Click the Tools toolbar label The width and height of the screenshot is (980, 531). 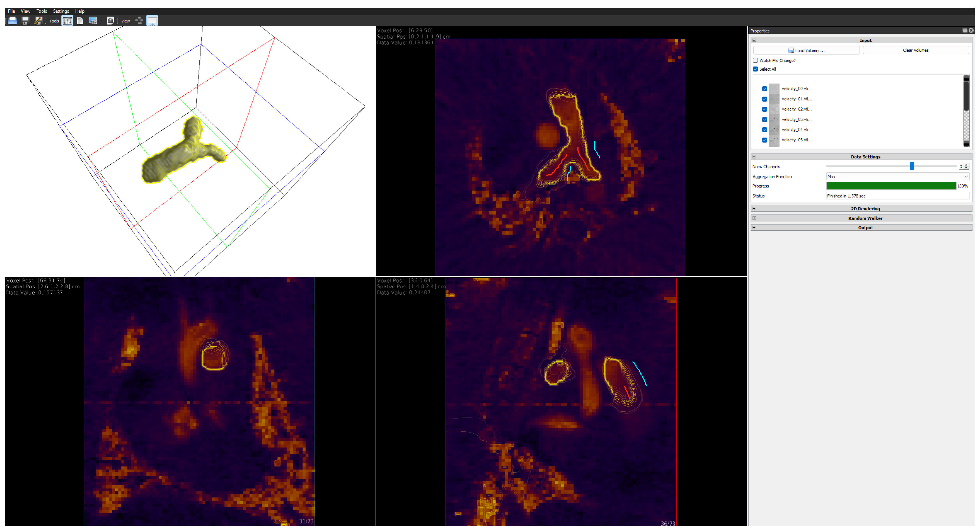pyautogui.click(x=54, y=21)
